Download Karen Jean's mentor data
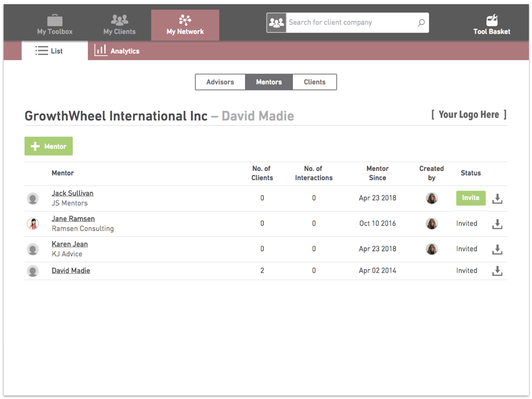 pos(497,249)
